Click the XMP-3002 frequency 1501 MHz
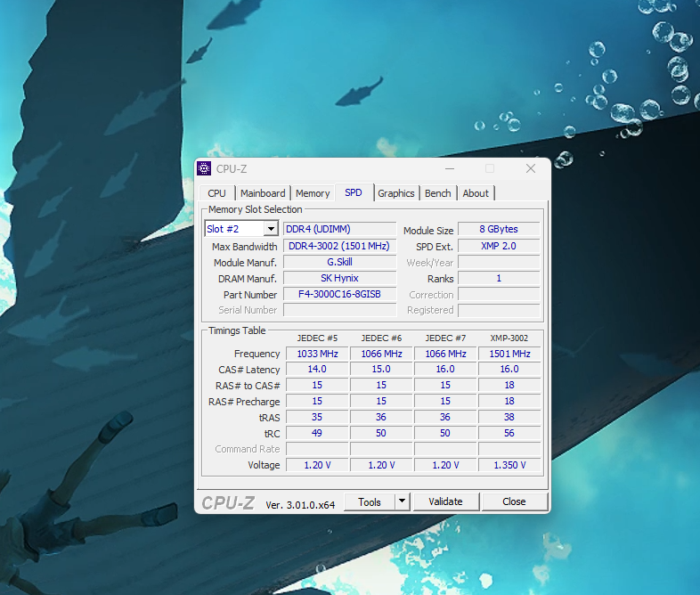 509,354
